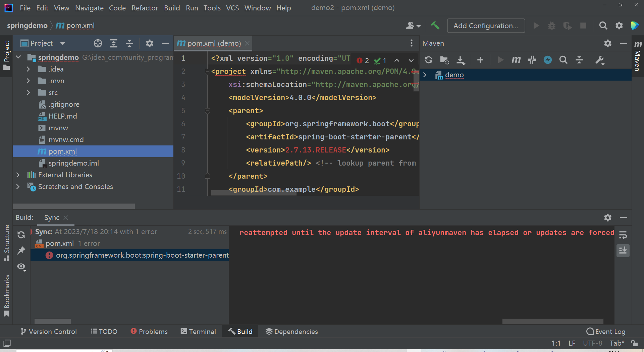Open Bookmarks side tool window
Image resolution: width=644 pixels, height=352 pixels.
pyautogui.click(x=6, y=296)
